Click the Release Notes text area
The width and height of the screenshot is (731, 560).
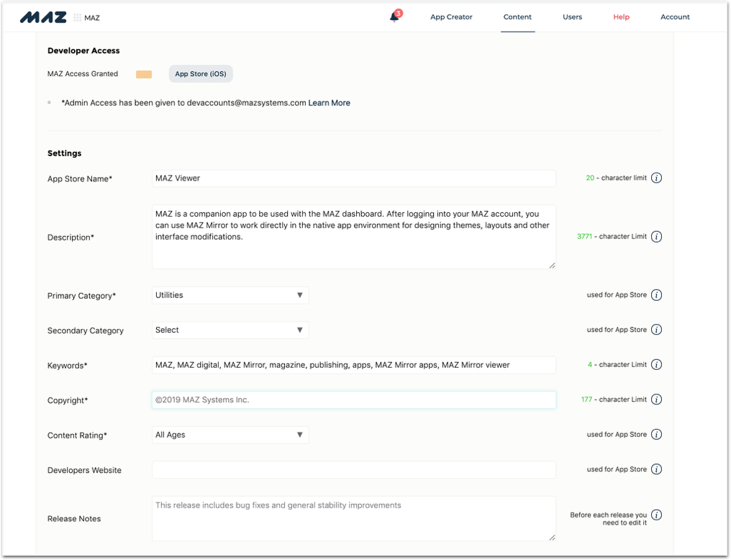pyautogui.click(x=354, y=518)
